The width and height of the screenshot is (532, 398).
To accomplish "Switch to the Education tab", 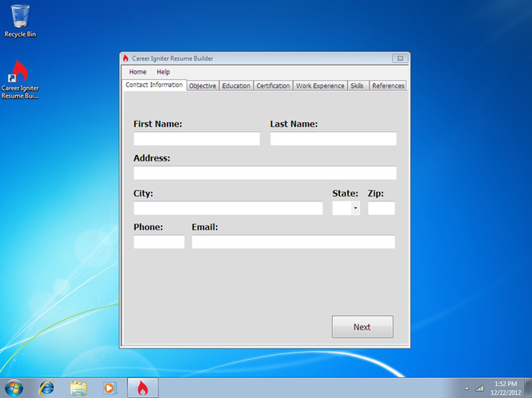I will 236,86.
